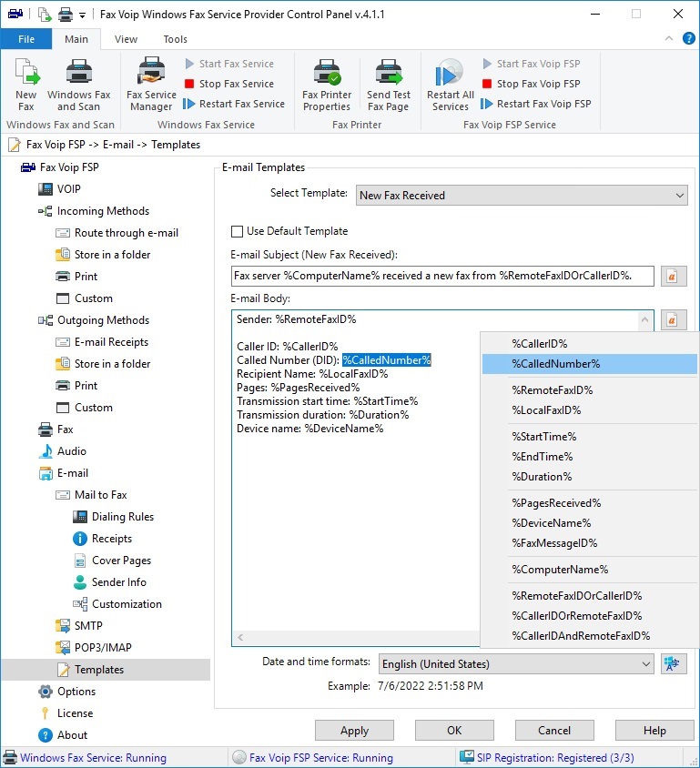
Task: Choose %StartTime% from the variable menu
Action: 590,437
